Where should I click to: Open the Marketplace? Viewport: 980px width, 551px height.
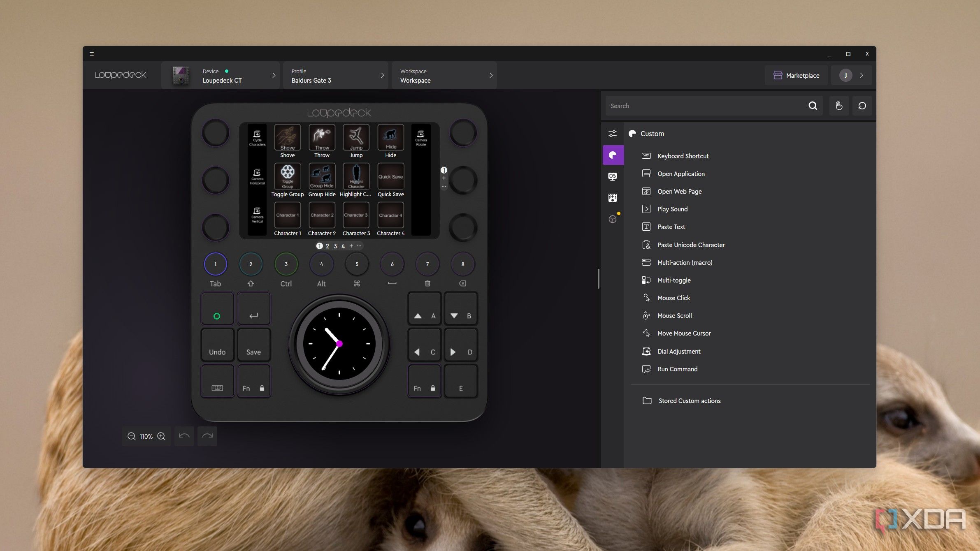pyautogui.click(x=796, y=75)
